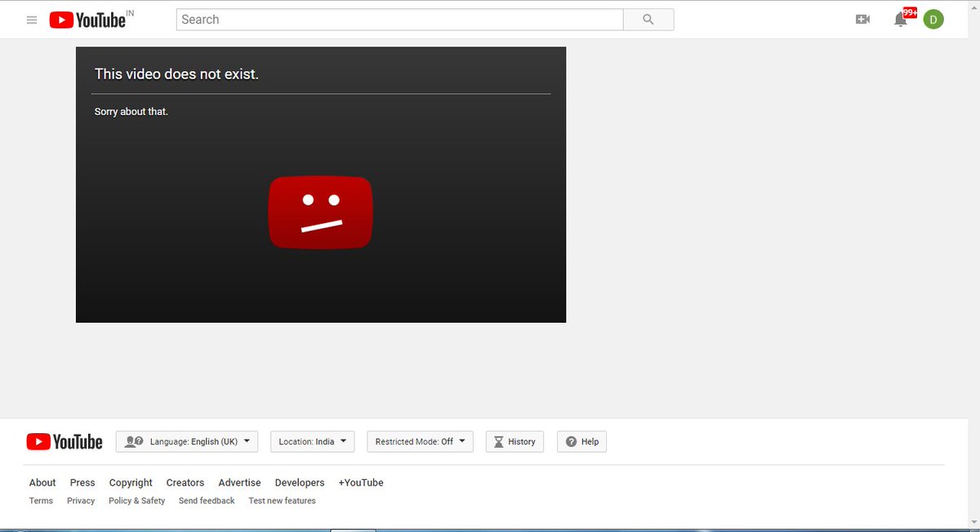Screen dimensions: 980x532
Task: Click the footer YouTube logo
Action: [65, 442]
